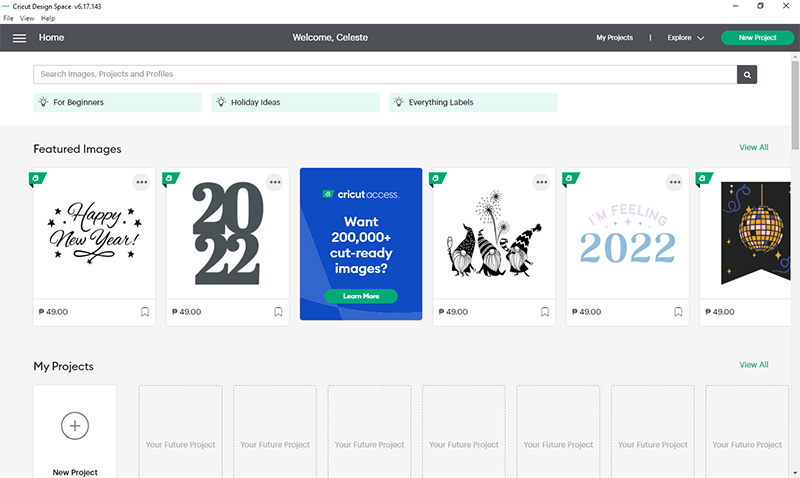Click lightbulb icon in For Beginners chip
800x478 pixels.
pyautogui.click(x=43, y=102)
